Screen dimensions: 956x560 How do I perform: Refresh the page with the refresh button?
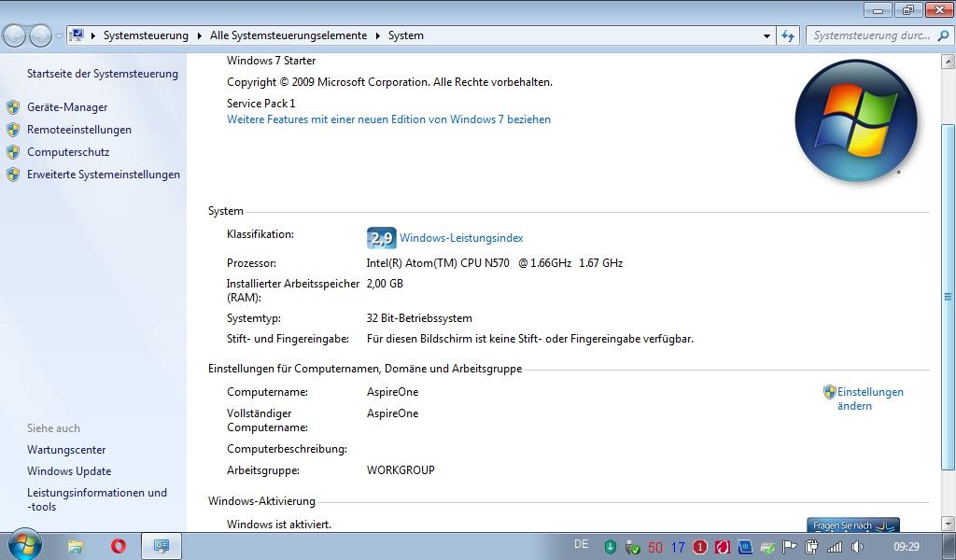point(788,36)
